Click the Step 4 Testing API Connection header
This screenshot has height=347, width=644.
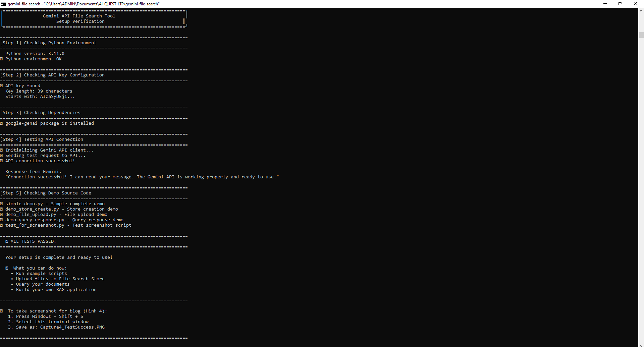pyautogui.click(x=42, y=139)
